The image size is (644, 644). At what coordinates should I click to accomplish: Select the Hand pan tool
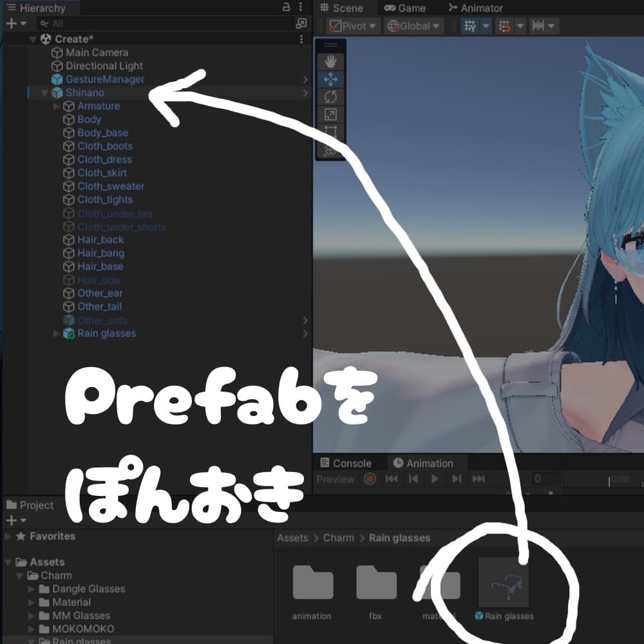[x=330, y=62]
